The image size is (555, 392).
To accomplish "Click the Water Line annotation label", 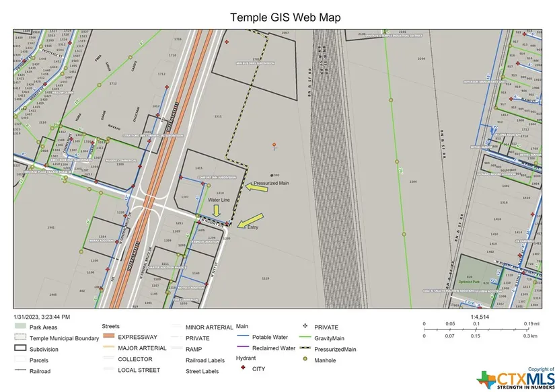I will [219, 200].
